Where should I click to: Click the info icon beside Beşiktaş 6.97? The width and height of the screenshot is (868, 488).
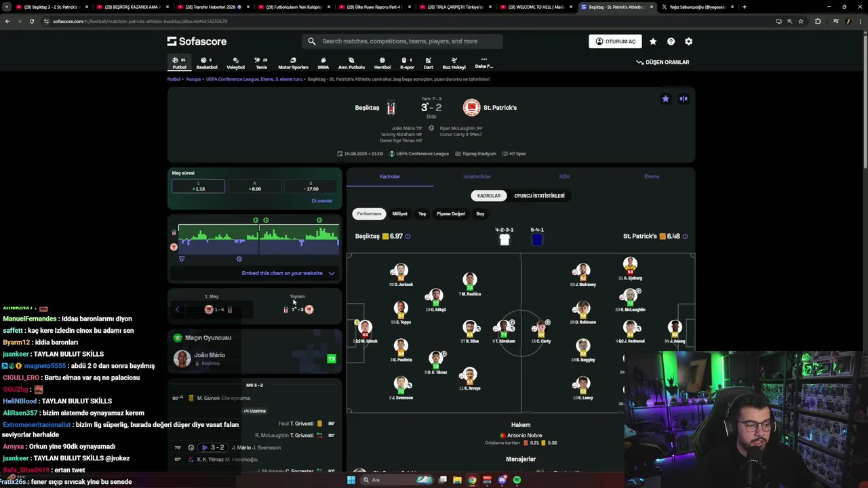tap(408, 237)
